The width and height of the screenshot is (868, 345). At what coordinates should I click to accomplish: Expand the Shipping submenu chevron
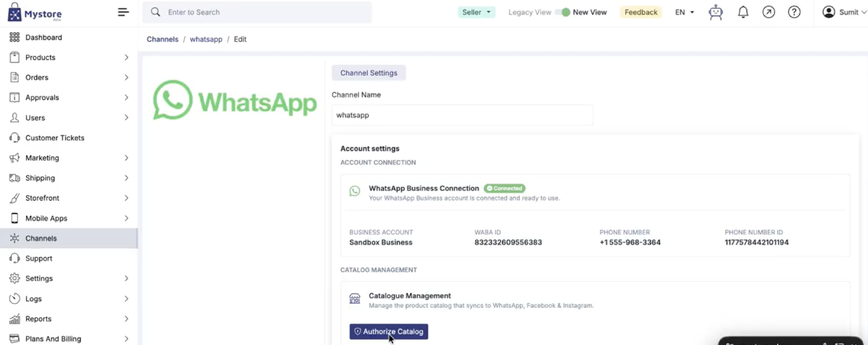126,178
